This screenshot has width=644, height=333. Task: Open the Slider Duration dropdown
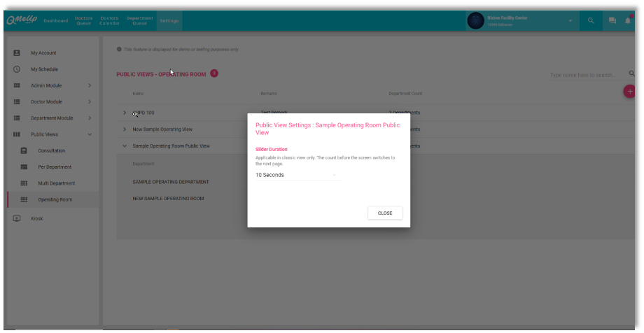(296, 175)
